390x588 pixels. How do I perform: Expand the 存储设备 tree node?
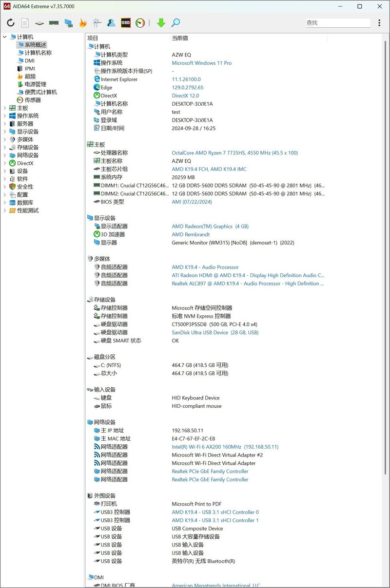click(5, 147)
